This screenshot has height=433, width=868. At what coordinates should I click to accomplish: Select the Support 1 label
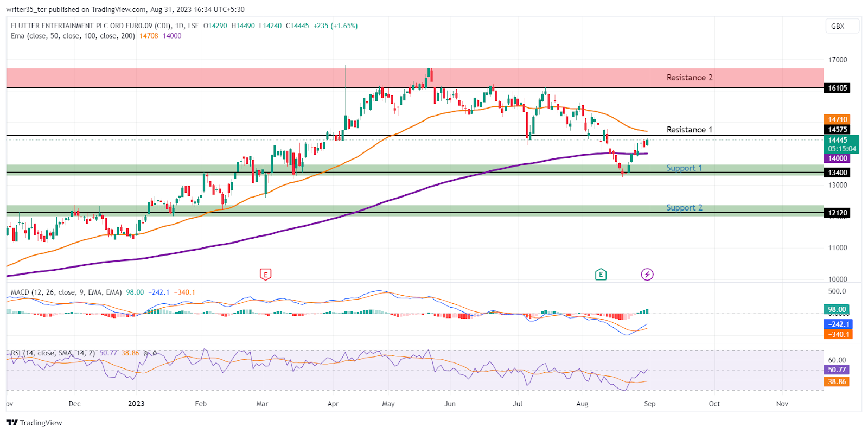click(684, 168)
